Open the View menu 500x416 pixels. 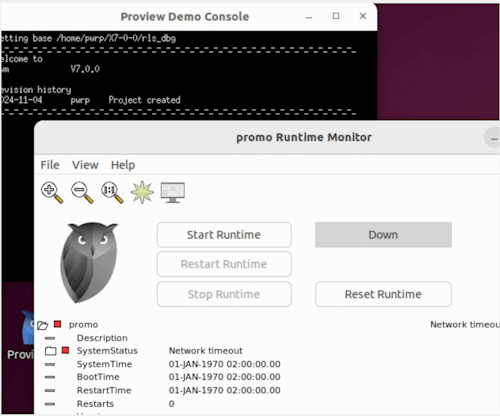(85, 165)
